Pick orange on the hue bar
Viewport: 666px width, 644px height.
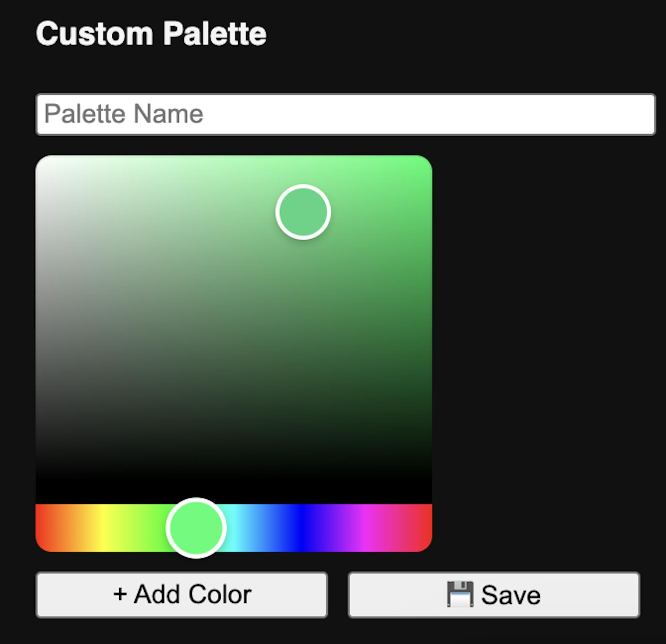69,528
